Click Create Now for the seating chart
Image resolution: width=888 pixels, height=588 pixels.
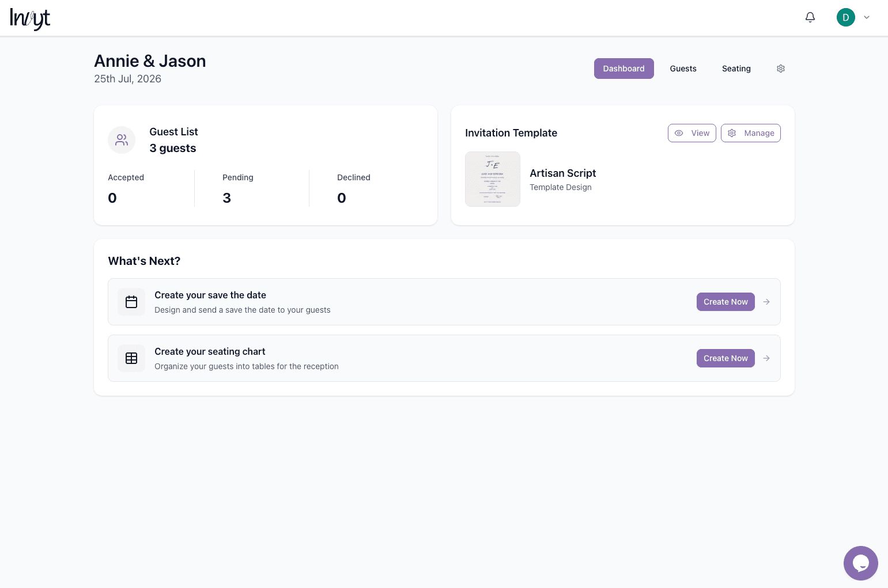[725, 358]
